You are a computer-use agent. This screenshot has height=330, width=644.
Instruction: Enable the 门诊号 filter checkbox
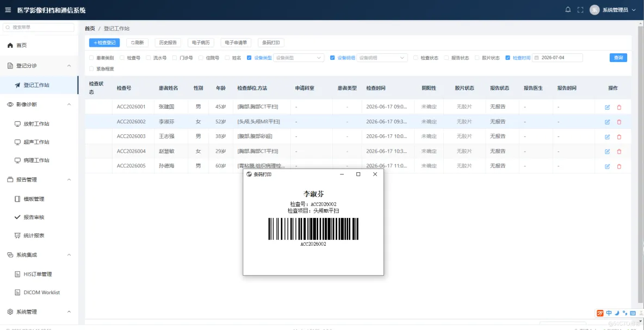pyautogui.click(x=175, y=58)
